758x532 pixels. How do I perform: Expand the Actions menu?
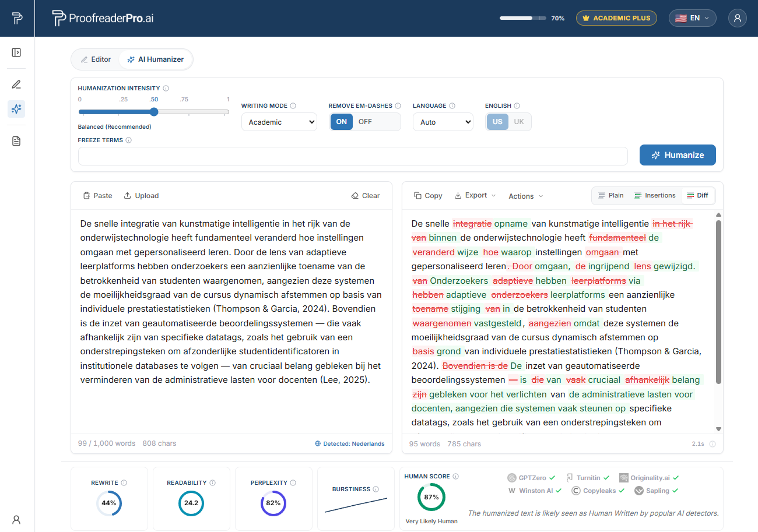point(525,196)
